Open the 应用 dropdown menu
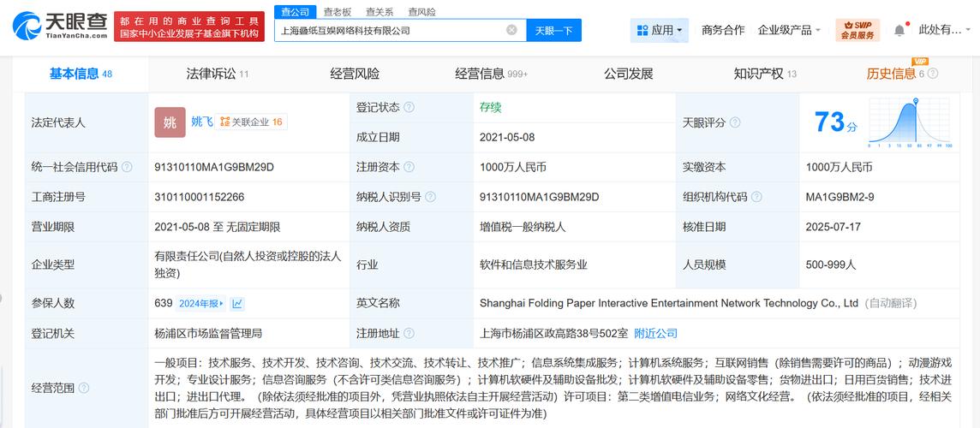The width and height of the screenshot is (980, 428). point(660,30)
